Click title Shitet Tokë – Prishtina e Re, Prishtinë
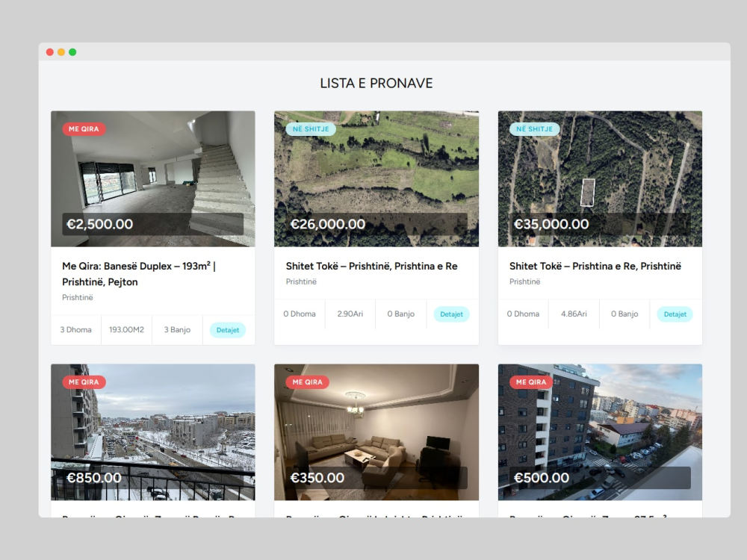747x560 pixels. pyautogui.click(x=595, y=267)
